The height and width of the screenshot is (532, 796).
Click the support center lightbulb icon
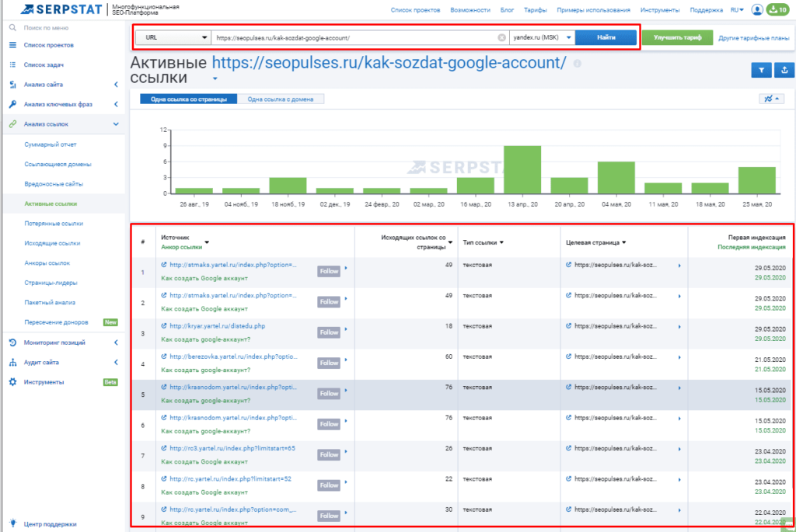click(x=12, y=523)
